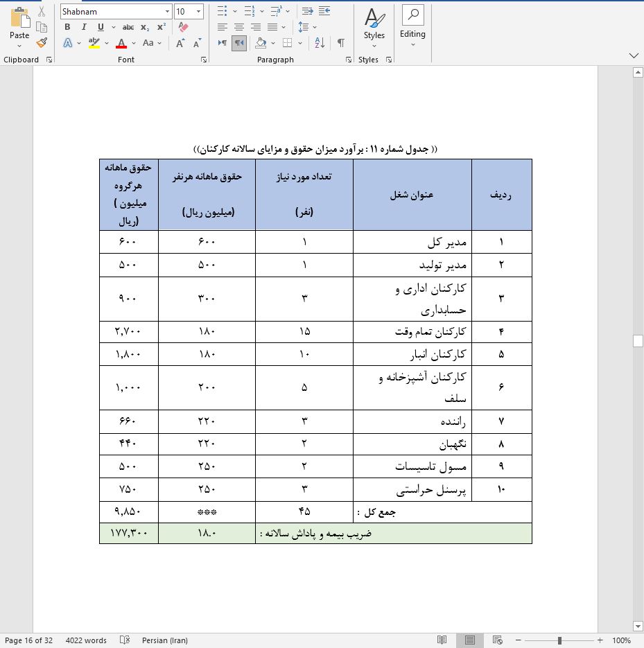
Task: Clear all formatting eraser icon
Action: click(183, 27)
